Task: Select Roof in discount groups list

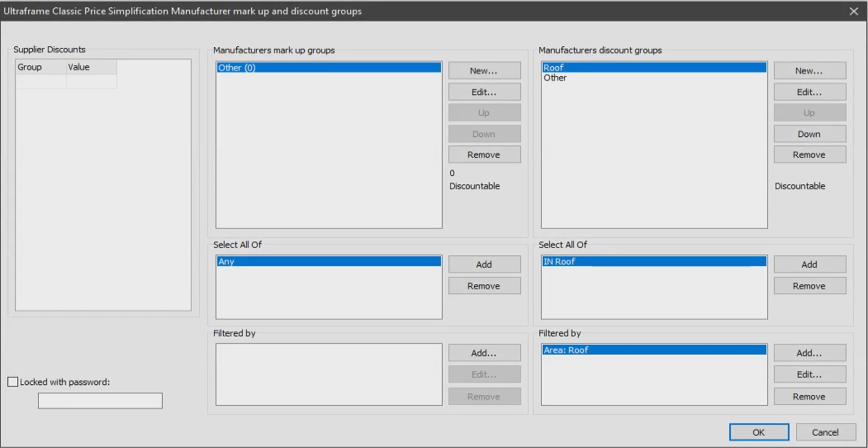Action: [654, 68]
